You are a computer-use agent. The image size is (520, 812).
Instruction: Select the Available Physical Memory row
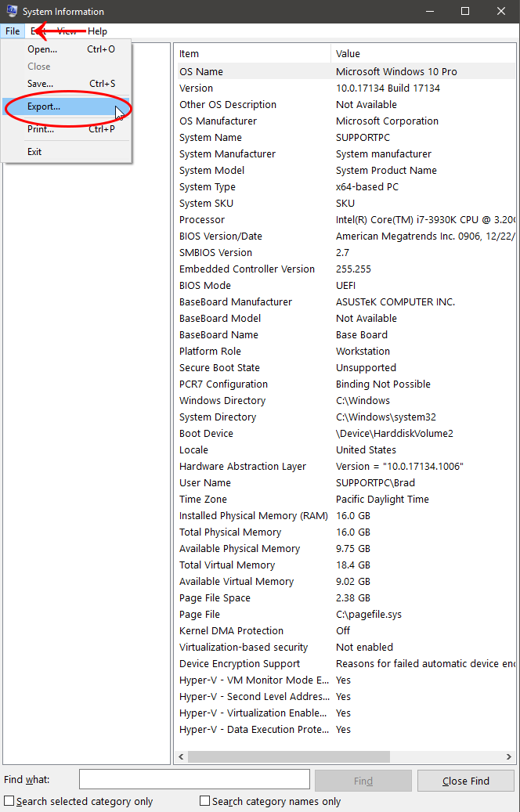click(346, 548)
